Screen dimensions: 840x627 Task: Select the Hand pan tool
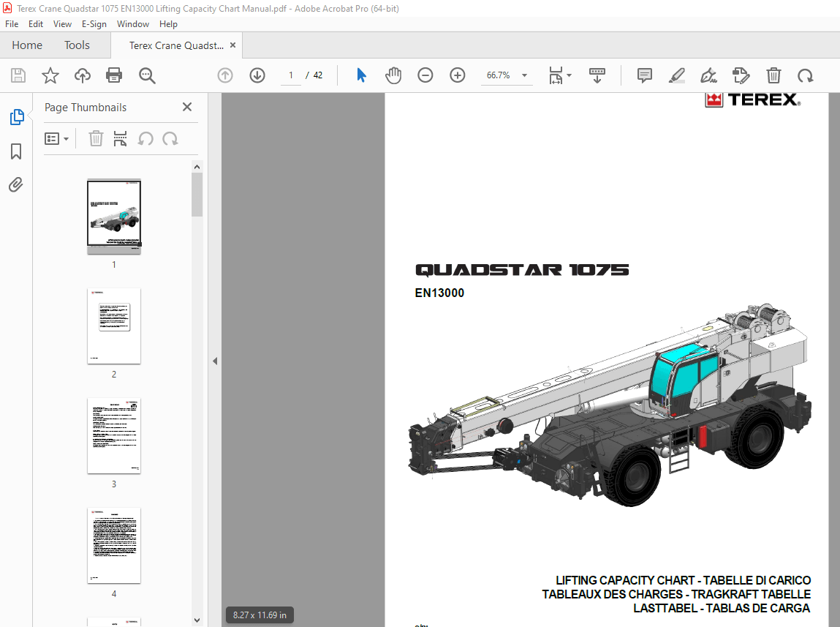coord(393,75)
